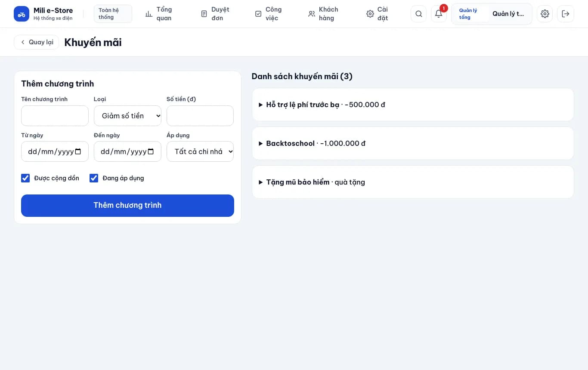This screenshot has height=370, width=588.
Task: Click the Khuyến mãi page title
Action: (93, 42)
